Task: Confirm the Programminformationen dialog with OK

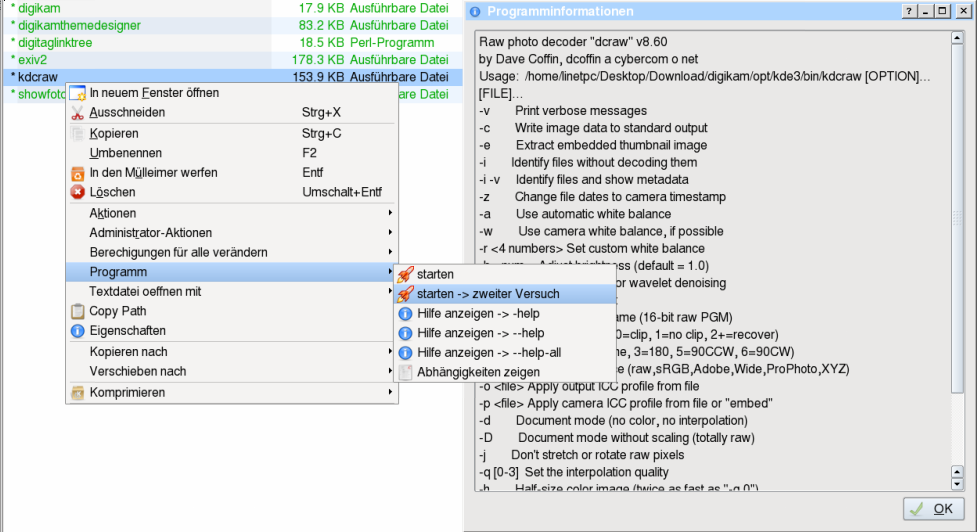Action: (x=933, y=509)
